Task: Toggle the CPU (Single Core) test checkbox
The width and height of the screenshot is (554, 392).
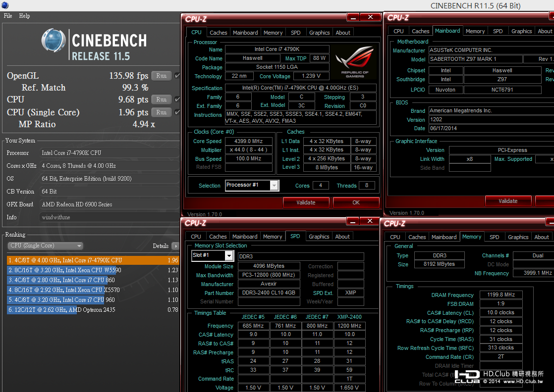Action: (177, 112)
